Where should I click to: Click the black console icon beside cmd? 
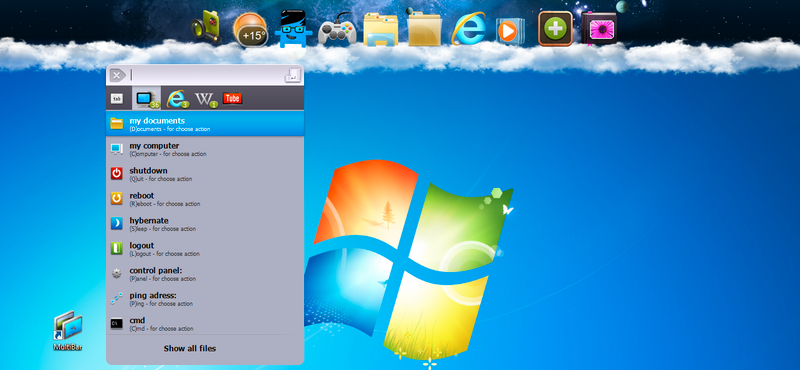tap(117, 324)
